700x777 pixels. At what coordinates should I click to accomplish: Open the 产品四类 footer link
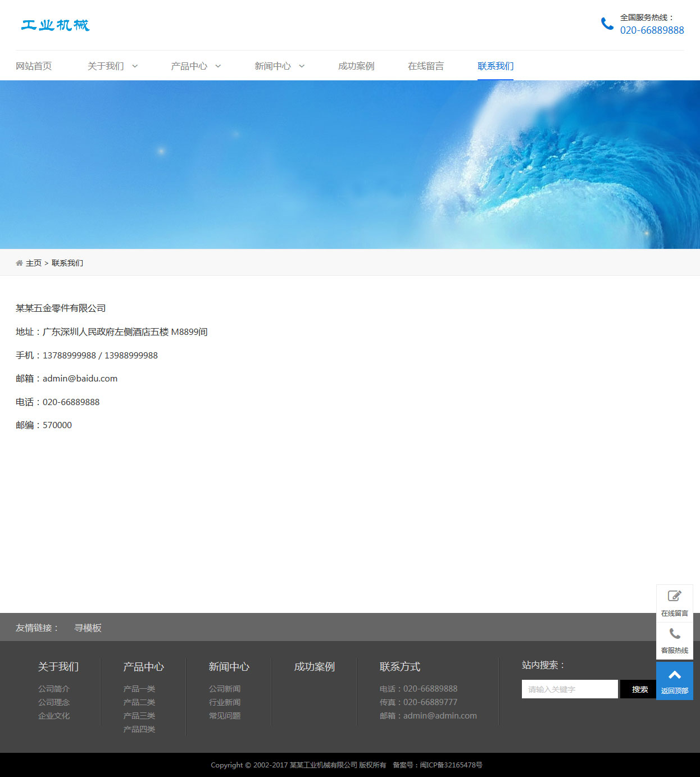point(139,729)
